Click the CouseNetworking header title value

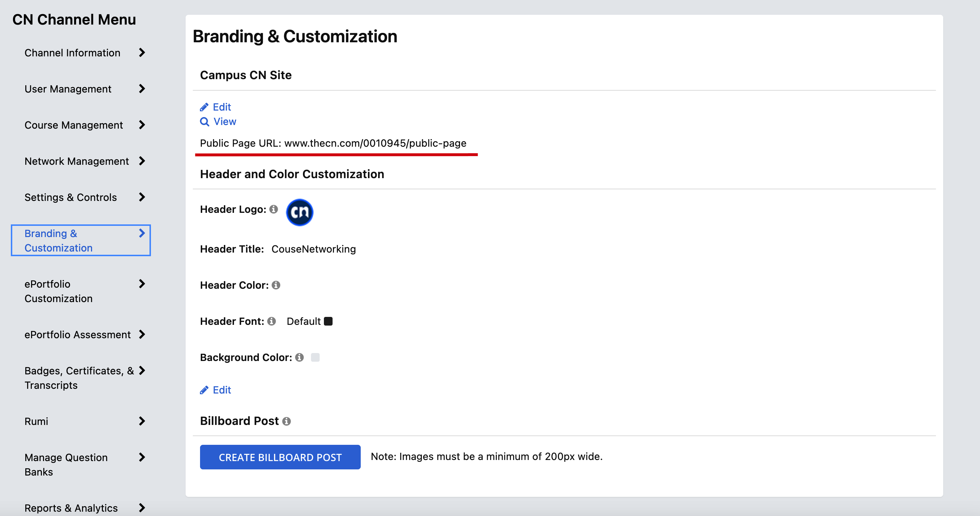point(313,249)
